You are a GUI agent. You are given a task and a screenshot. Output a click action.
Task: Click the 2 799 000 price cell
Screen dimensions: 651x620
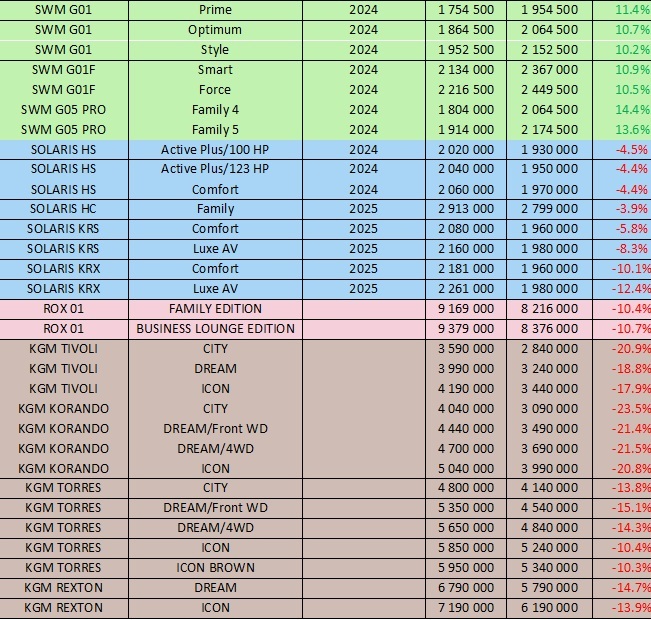point(549,209)
